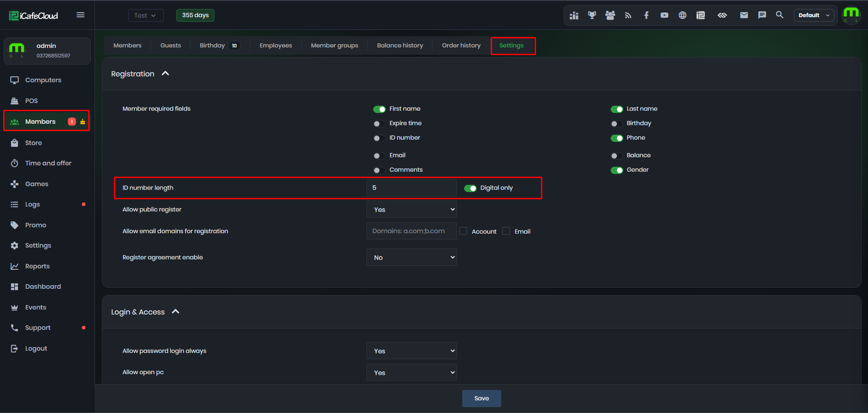The image size is (868, 413).
Task: Toggle Last name required field
Action: [617, 109]
